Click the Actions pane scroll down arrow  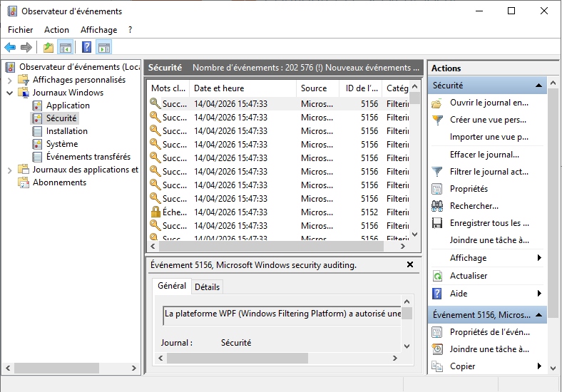pyautogui.click(x=553, y=368)
